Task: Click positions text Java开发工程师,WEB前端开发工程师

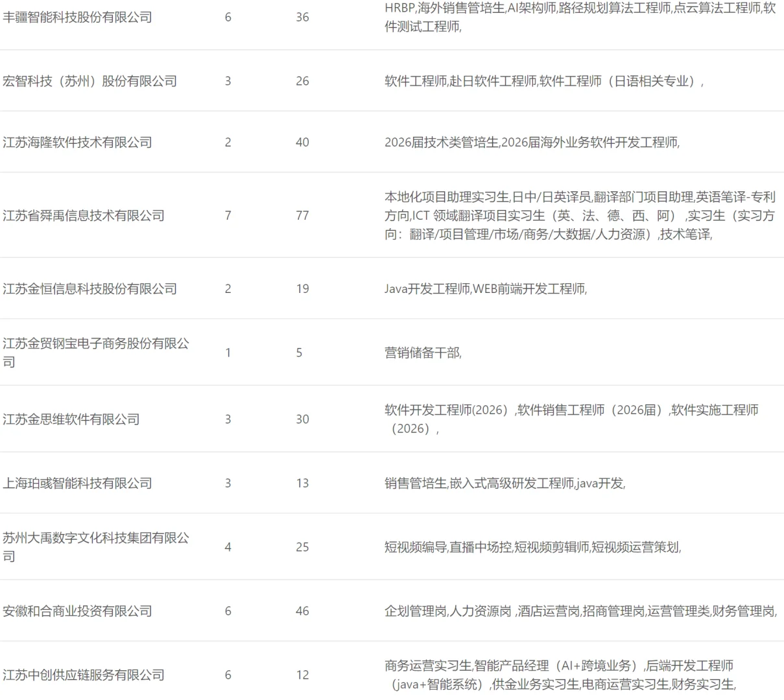Action: [486, 288]
